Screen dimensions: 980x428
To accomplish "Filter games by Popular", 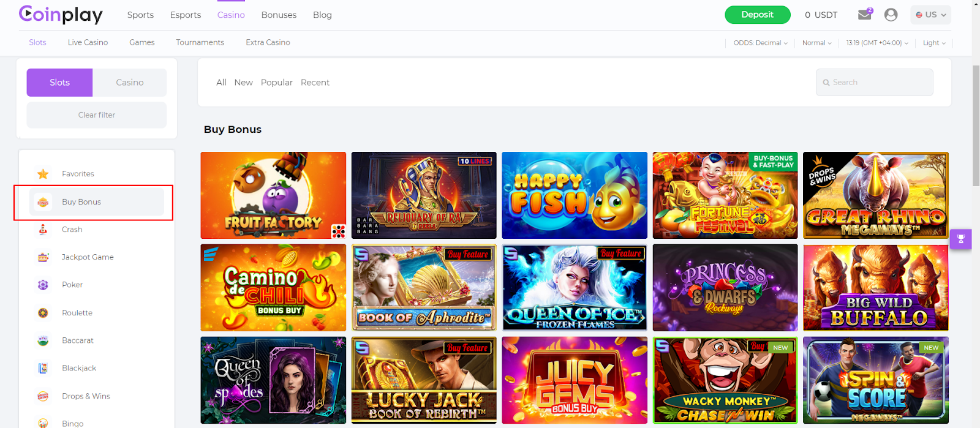I will [x=277, y=83].
